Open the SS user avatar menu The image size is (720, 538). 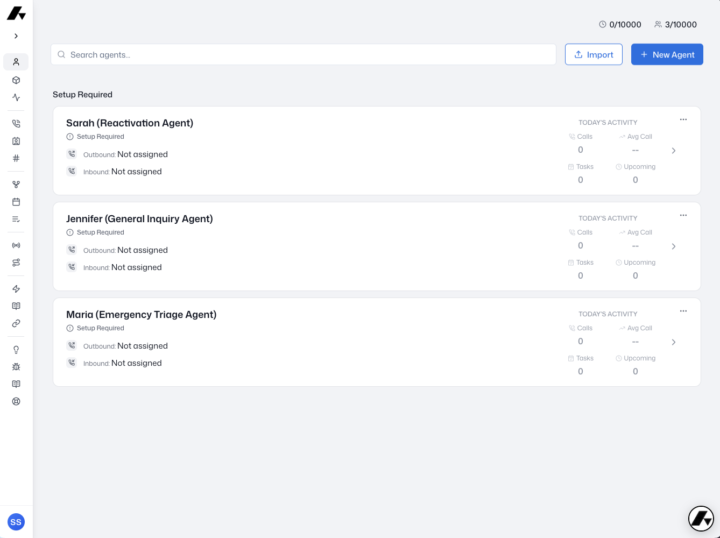click(x=16, y=522)
